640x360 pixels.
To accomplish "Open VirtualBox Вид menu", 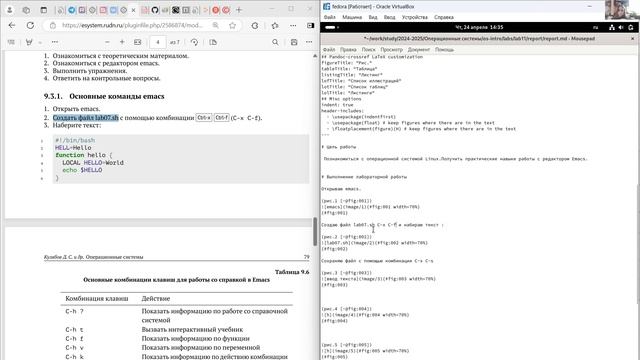I will click(373, 17).
